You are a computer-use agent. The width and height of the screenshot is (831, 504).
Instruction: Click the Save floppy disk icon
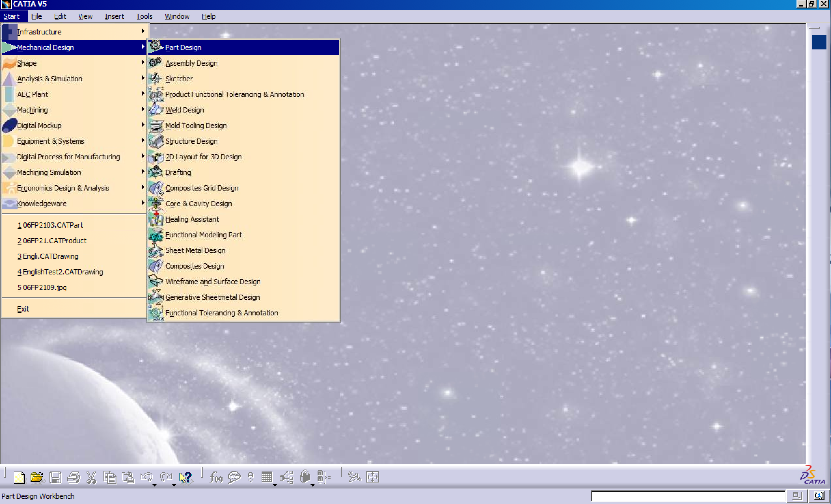[x=55, y=477]
